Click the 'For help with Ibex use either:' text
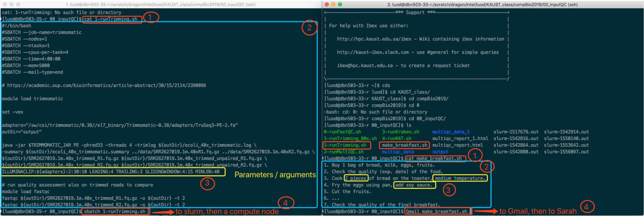The width and height of the screenshot is (644, 216). coord(369,26)
